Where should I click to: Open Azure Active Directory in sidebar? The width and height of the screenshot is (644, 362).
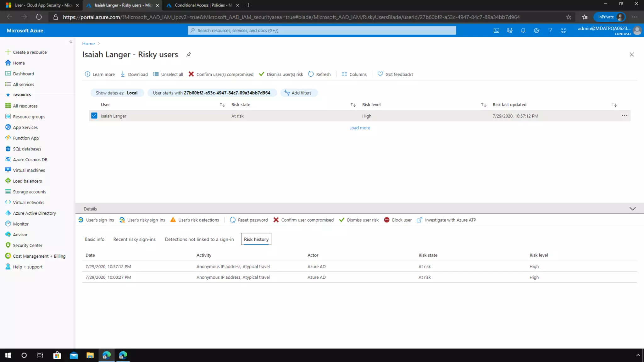pyautogui.click(x=34, y=213)
